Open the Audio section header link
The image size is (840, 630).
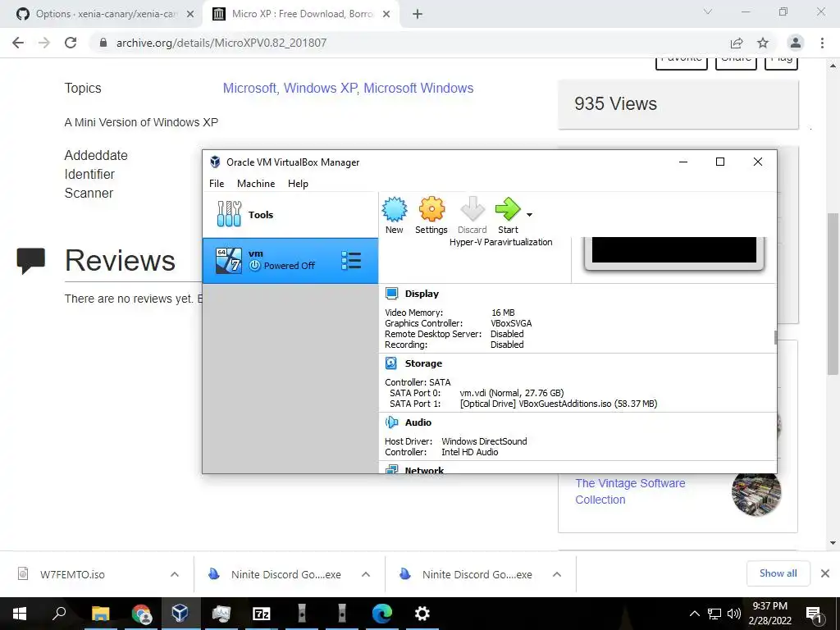click(x=418, y=422)
